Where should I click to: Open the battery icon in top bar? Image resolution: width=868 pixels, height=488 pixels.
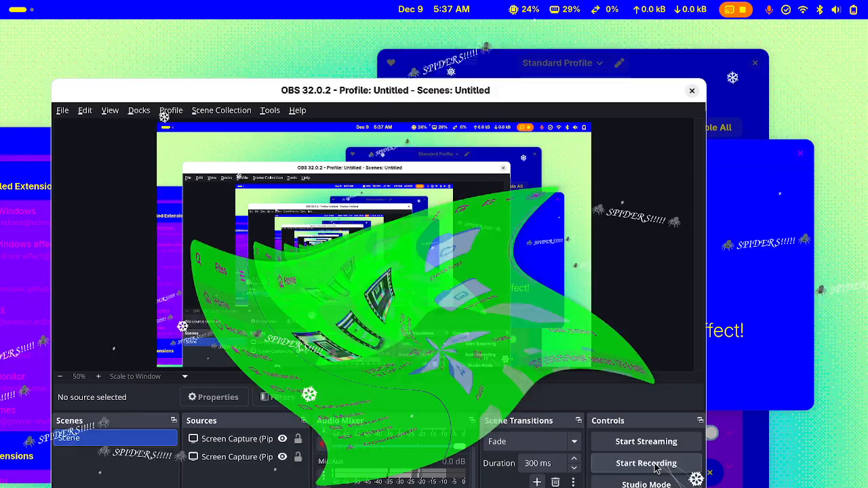click(854, 9)
